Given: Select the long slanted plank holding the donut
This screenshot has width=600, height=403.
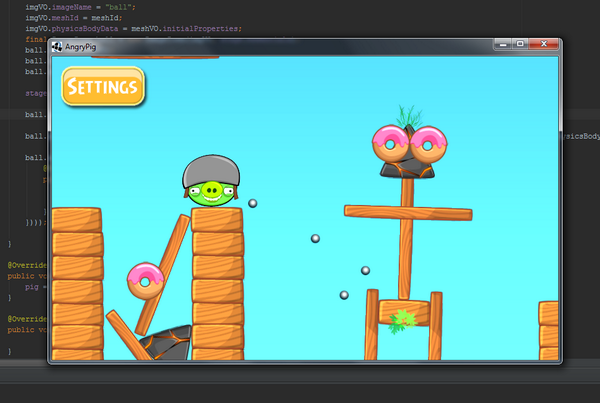Looking at the screenshot, I should [x=163, y=275].
